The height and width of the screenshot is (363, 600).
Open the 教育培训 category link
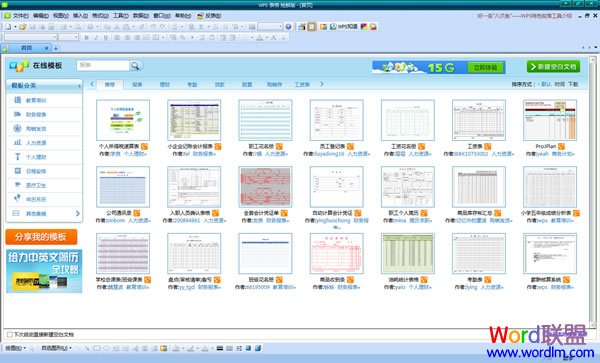click(x=36, y=100)
